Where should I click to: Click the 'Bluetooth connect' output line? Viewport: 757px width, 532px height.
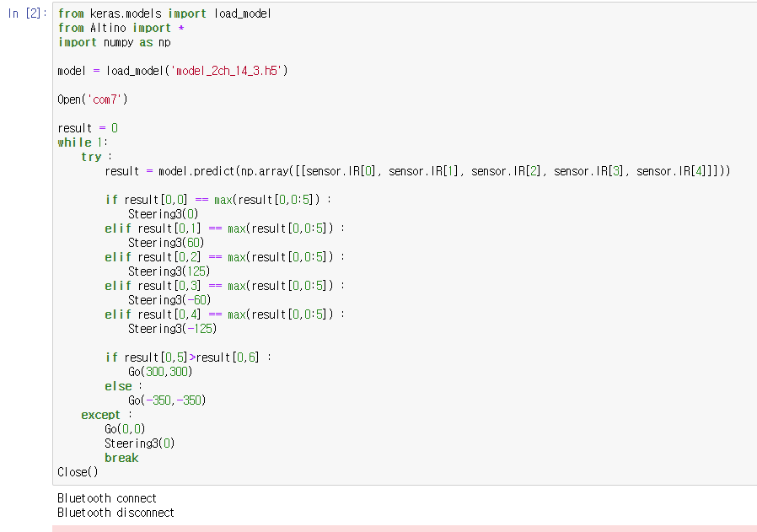[107, 498]
